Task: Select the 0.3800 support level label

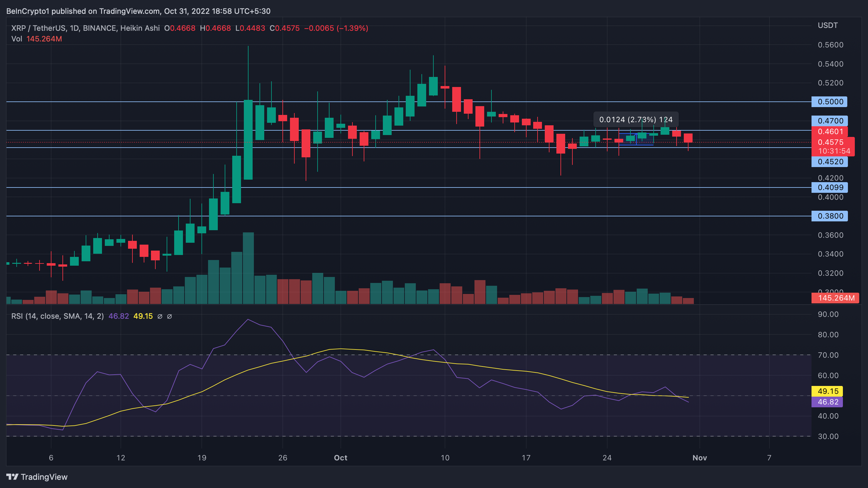Action: click(829, 216)
